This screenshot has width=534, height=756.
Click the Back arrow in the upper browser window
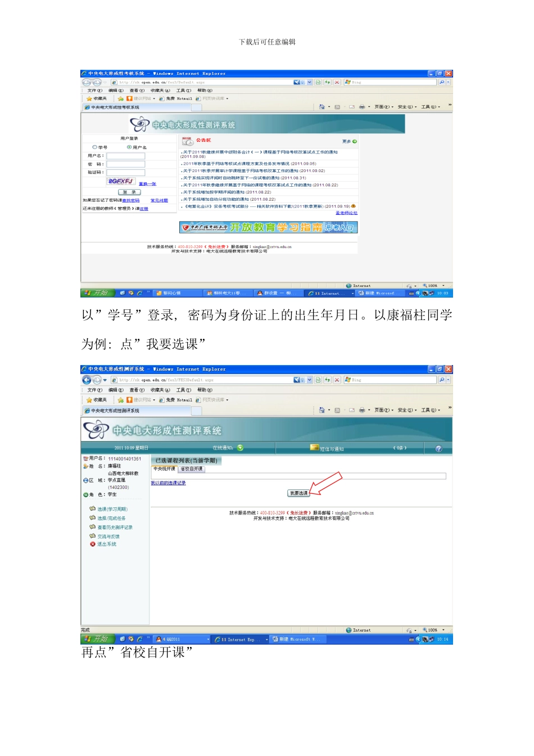point(87,82)
